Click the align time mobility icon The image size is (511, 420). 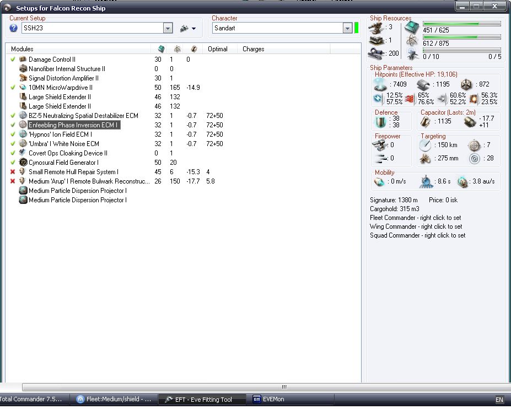[426, 182]
